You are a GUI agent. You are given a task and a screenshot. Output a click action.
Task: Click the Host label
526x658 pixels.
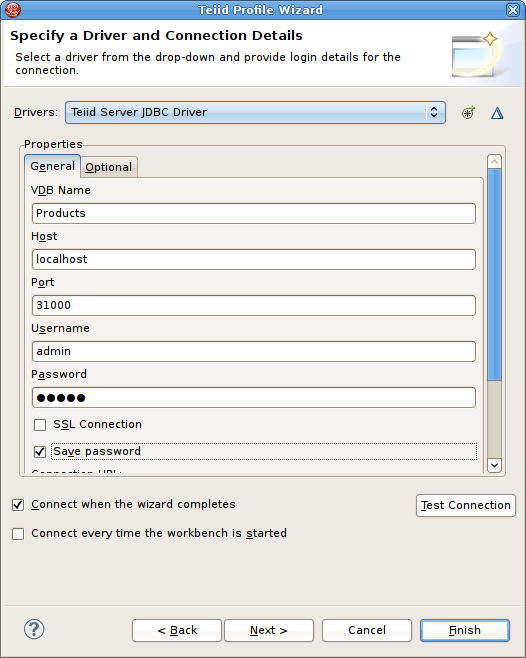click(x=44, y=236)
